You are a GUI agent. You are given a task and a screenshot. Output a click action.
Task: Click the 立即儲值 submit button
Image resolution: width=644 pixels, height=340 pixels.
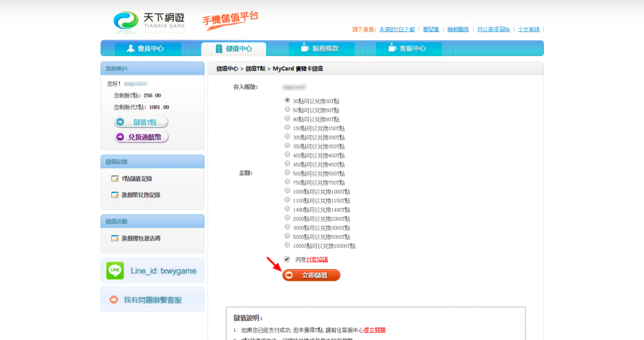point(311,275)
